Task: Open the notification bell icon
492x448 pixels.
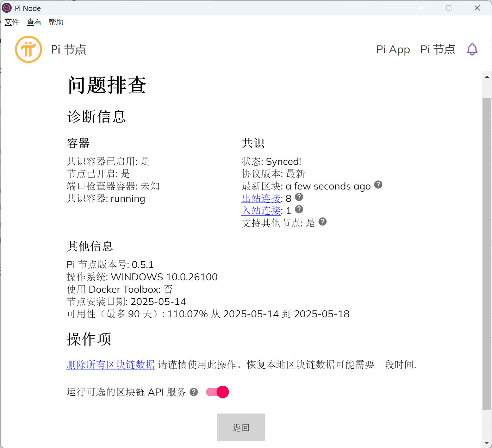Action: point(472,49)
